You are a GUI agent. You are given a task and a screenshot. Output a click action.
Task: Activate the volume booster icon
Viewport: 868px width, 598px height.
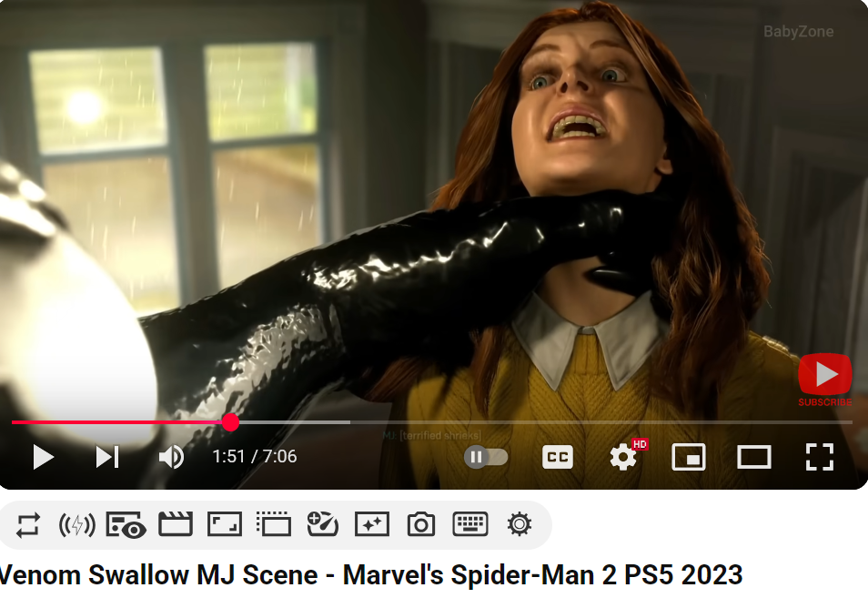pos(77,524)
